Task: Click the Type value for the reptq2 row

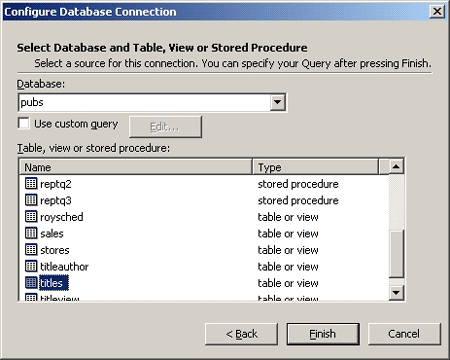Action: [298, 184]
